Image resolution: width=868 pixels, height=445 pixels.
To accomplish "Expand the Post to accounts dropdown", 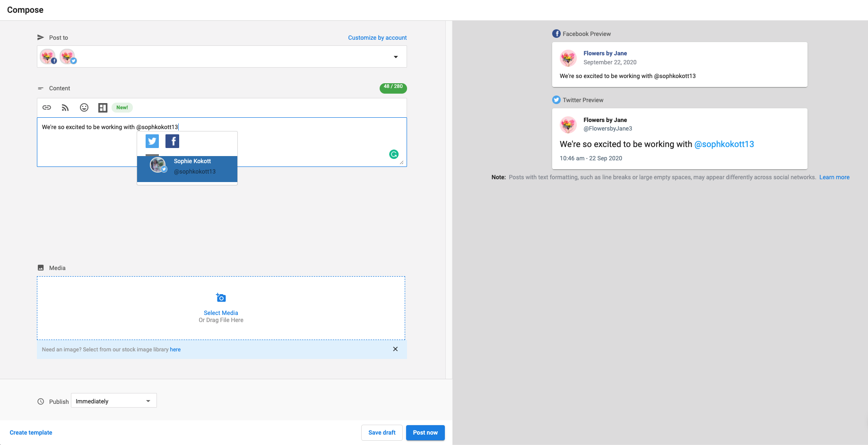I will pyautogui.click(x=396, y=57).
